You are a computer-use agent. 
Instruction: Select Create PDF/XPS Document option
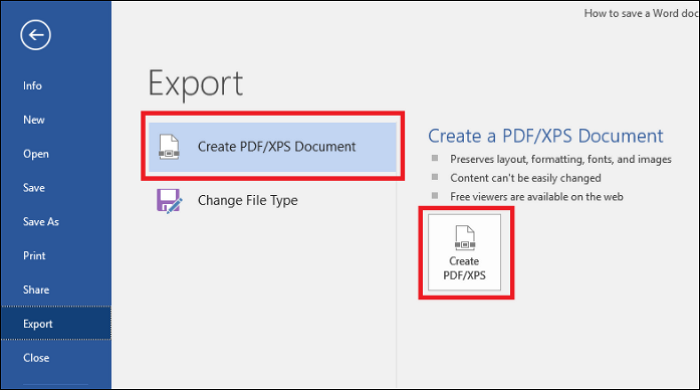click(272, 147)
